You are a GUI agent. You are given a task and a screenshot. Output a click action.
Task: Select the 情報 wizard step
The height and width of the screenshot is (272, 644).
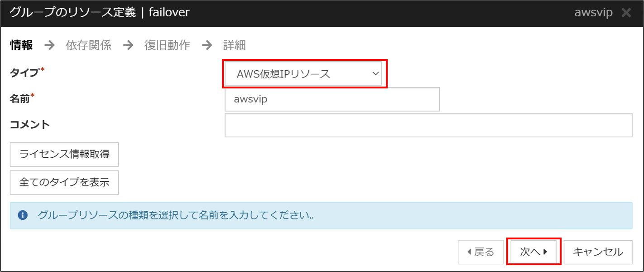coord(21,45)
